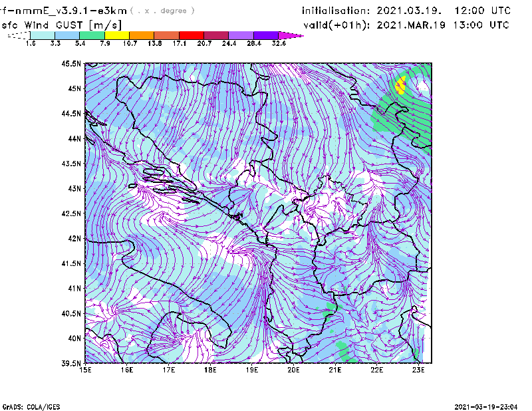Click the timestamp '2021-03-19-23:04'

(486, 407)
